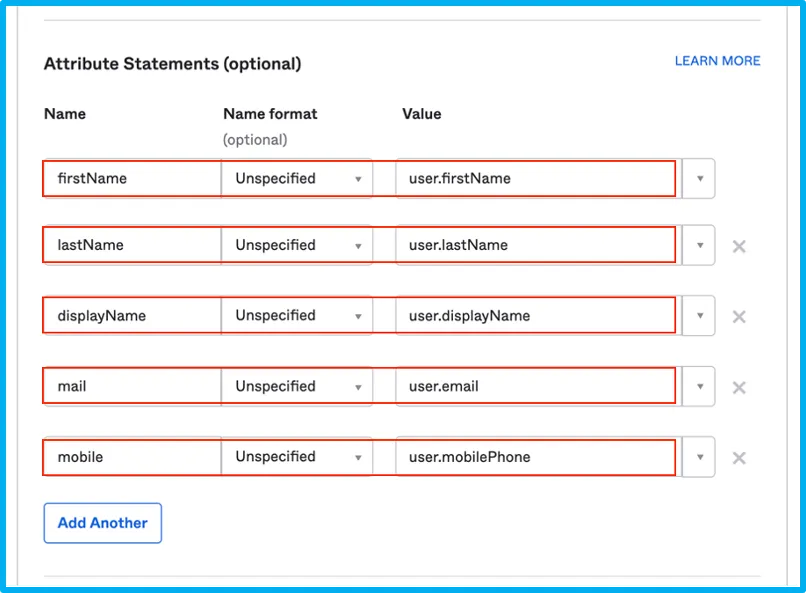The height and width of the screenshot is (594, 806).
Task: Open Name format dropdown for mail
Action: 297,386
